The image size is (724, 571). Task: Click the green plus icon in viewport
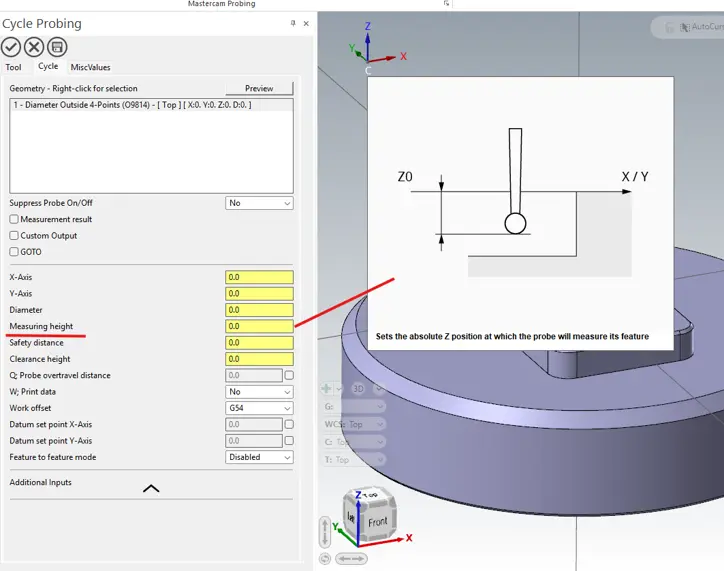(326, 389)
